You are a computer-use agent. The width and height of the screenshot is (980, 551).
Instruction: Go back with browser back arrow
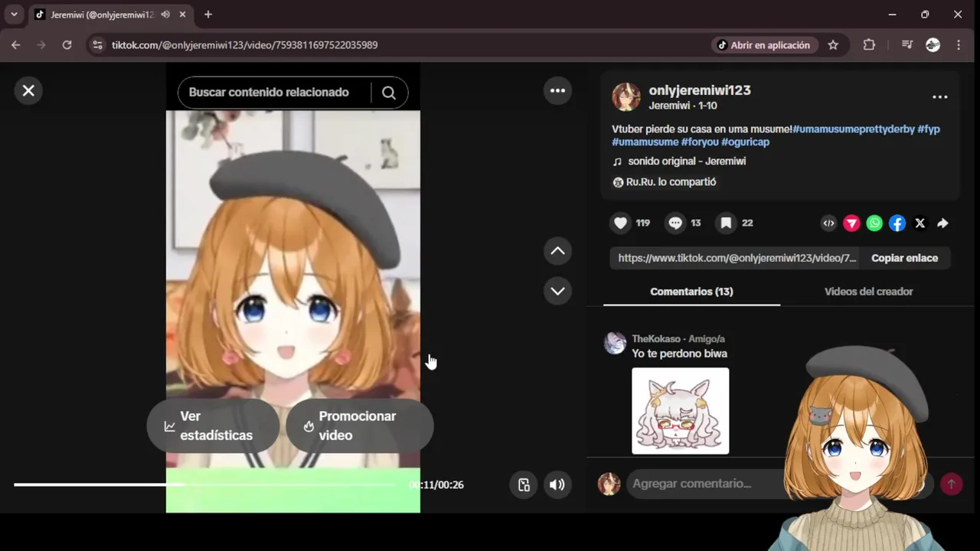tap(15, 45)
